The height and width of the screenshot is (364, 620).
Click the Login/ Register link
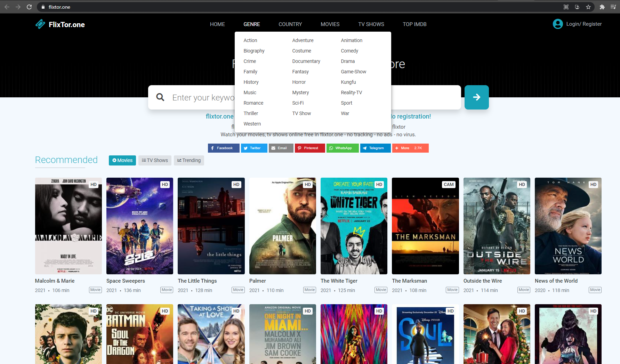click(x=584, y=24)
